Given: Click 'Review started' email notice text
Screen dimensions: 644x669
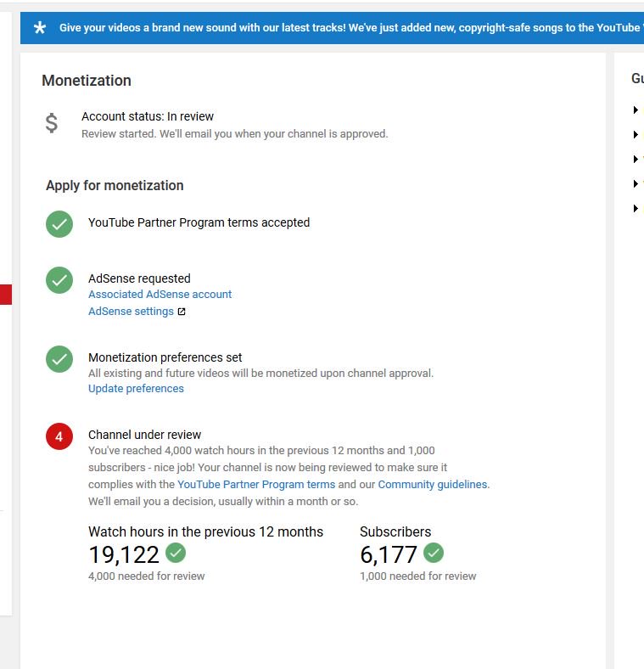Looking at the screenshot, I should click(234, 134).
